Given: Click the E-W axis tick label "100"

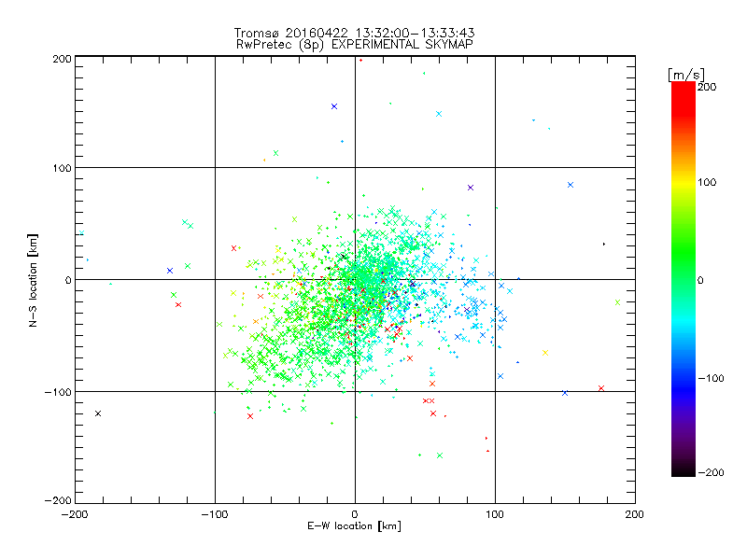Looking at the screenshot, I should 495,514.
